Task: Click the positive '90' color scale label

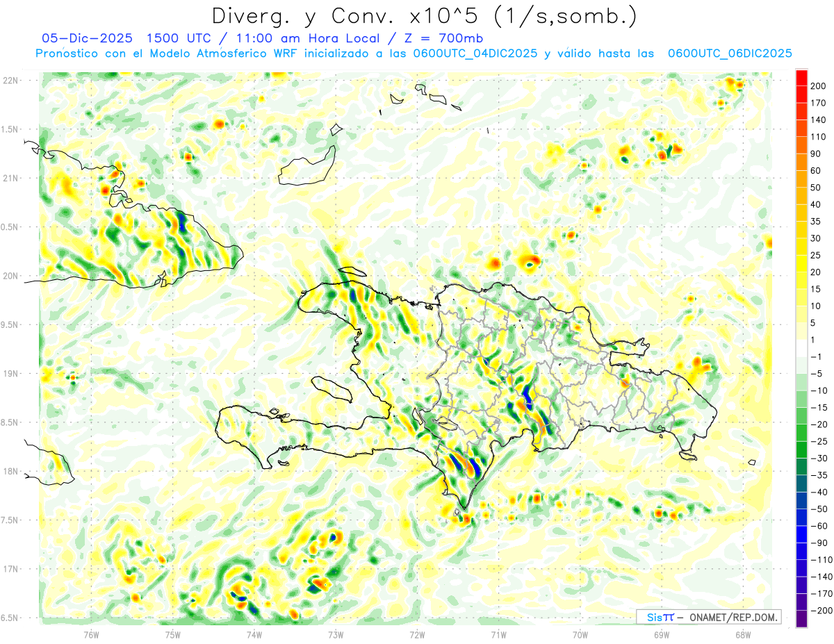Action: click(817, 154)
